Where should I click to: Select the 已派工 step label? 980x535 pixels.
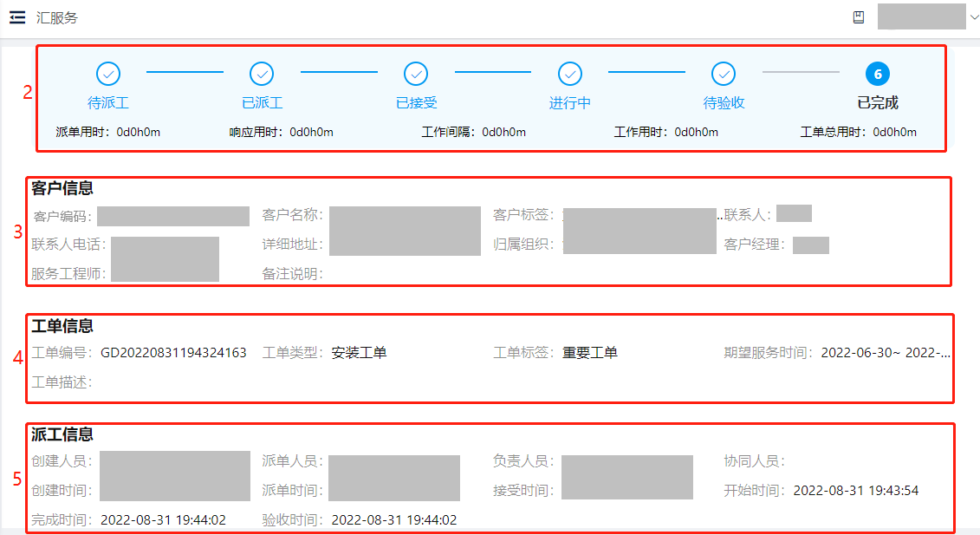262,102
